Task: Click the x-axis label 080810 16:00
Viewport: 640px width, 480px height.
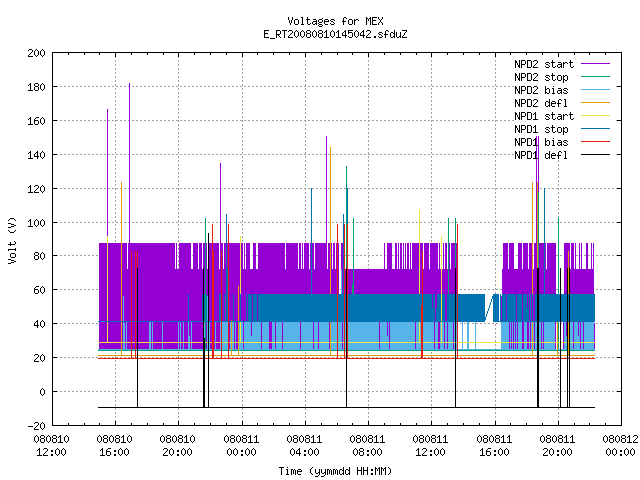Action: point(115,446)
